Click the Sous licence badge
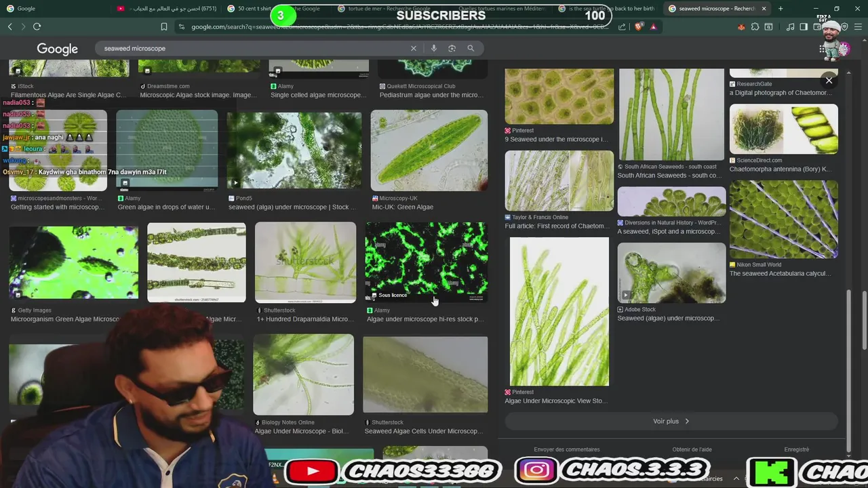Screen dimensions: 868x488 (389, 296)
